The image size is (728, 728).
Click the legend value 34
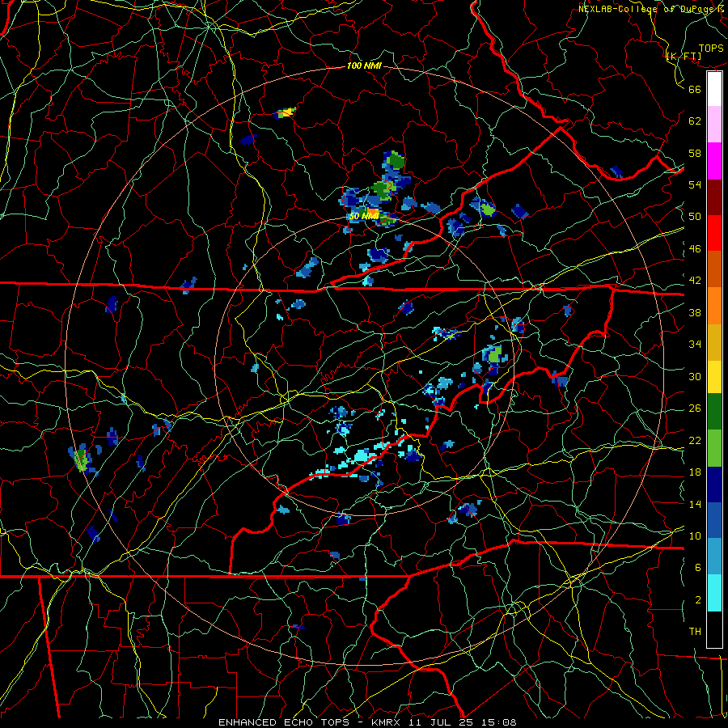695,345
